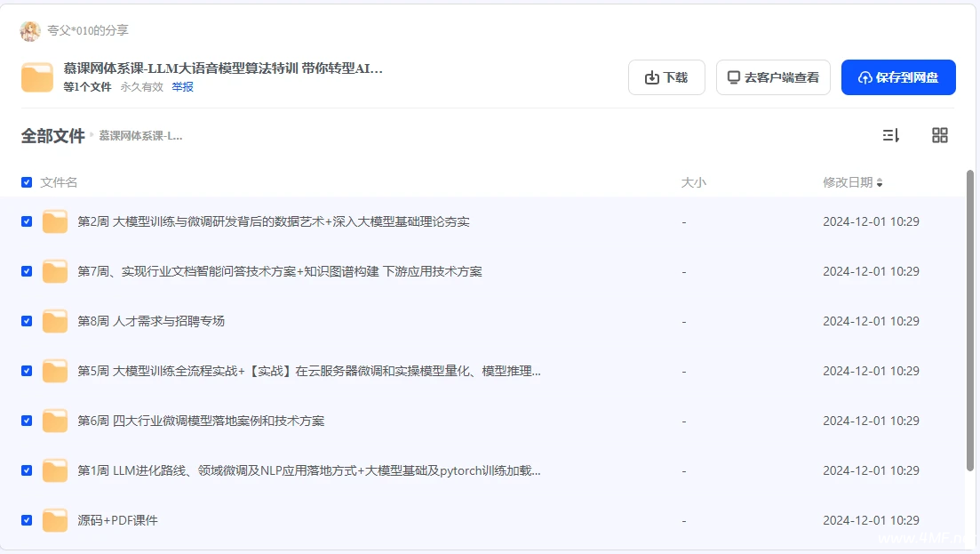
Task: Uncheck the 第7周 folder checkbox
Action: tap(27, 271)
